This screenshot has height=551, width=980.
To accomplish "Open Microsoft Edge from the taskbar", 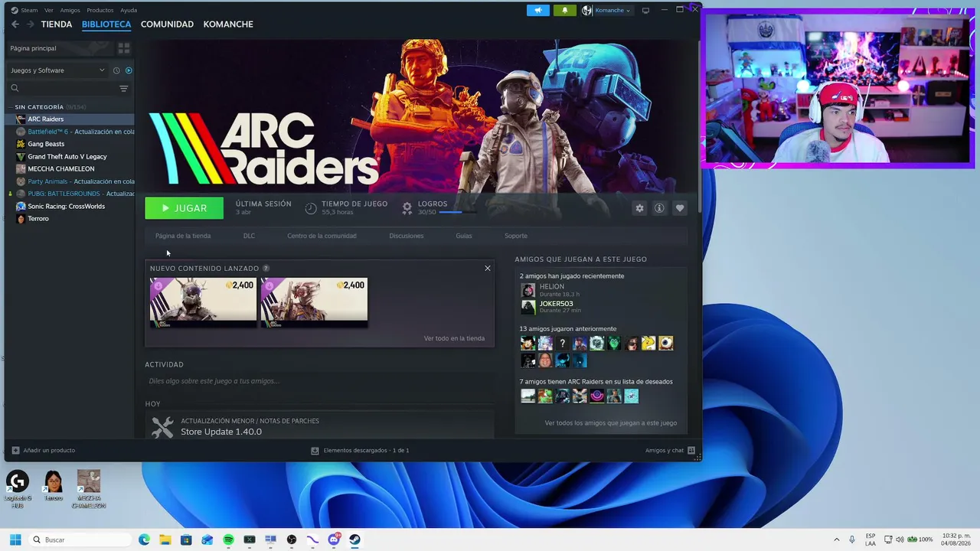I will 144,540.
